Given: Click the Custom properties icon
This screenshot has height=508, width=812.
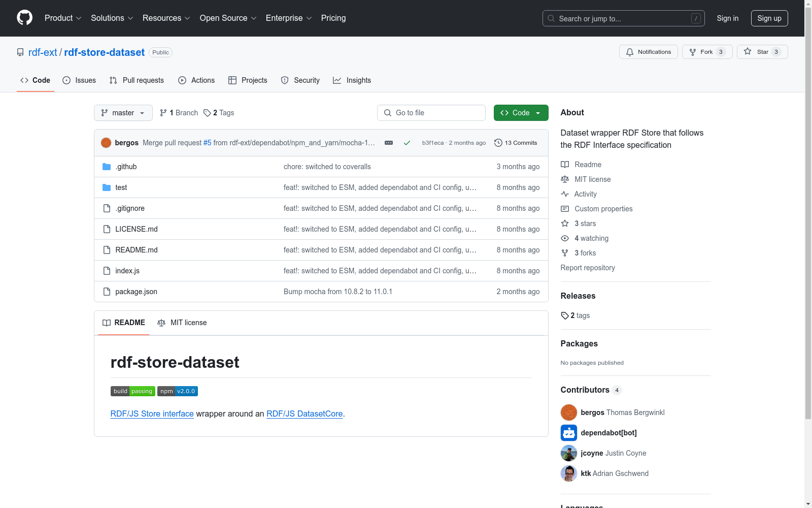Looking at the screenshot, I should pos(565,209).
